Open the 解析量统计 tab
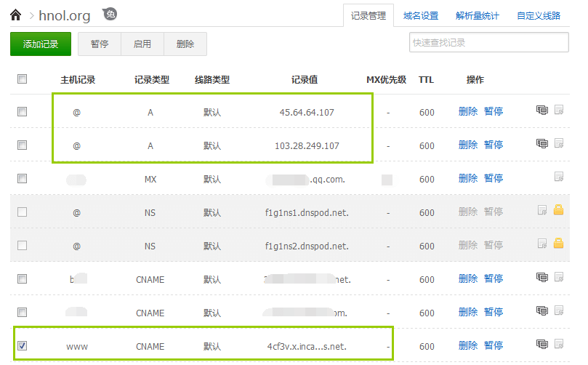588x365 pixels. tap(477, 16)
